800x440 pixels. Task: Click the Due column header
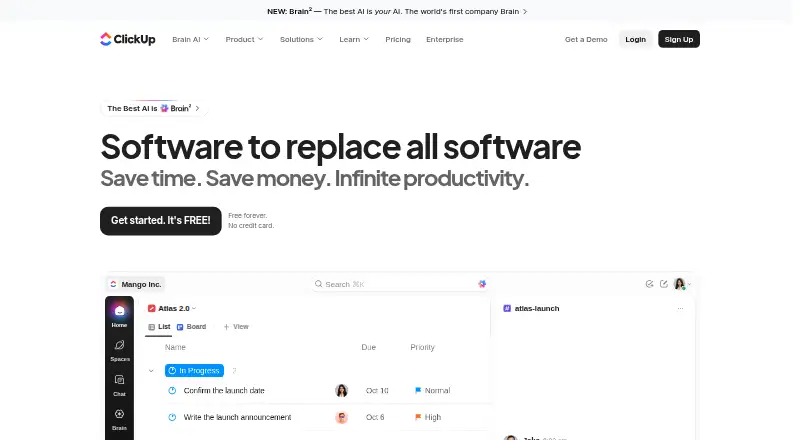pyautogui.click(x=368, y=347)
